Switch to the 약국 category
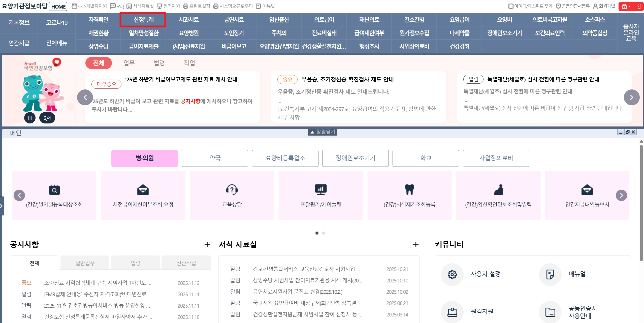Viewport: 644px width, 323px height. pos(215,158)
